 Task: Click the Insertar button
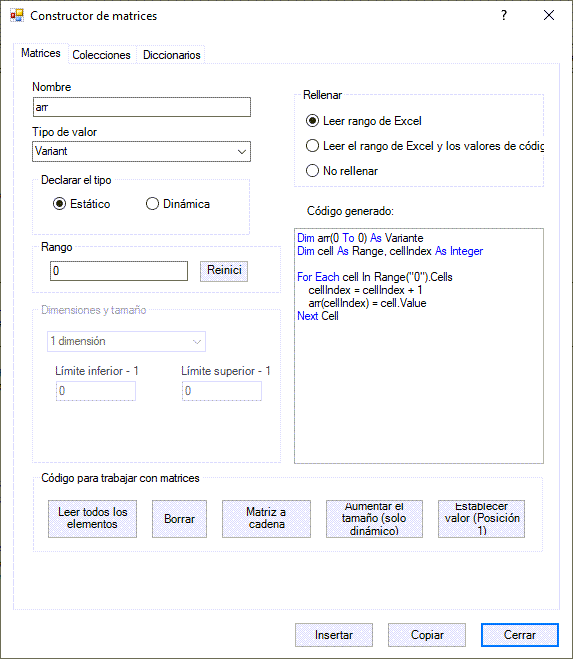pyautogui.click(x=334, y=635)
